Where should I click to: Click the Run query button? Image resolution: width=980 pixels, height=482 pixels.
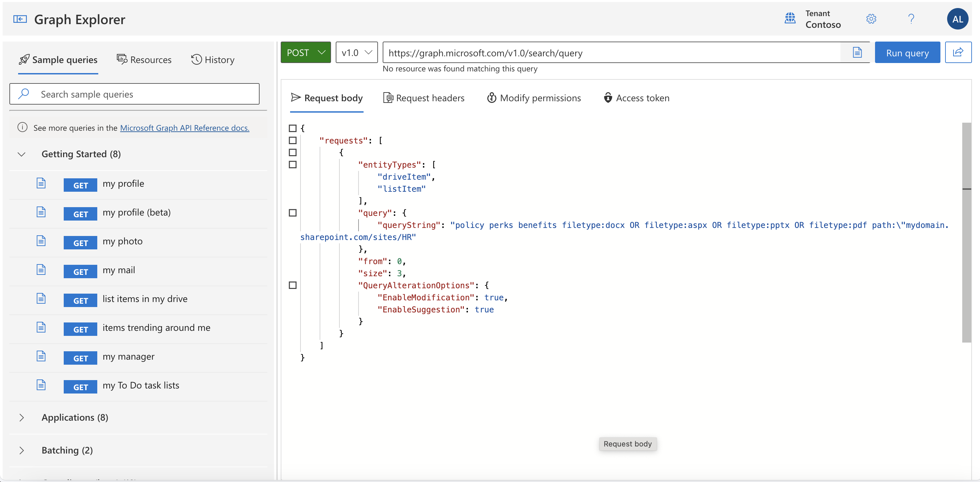point(907,52)
